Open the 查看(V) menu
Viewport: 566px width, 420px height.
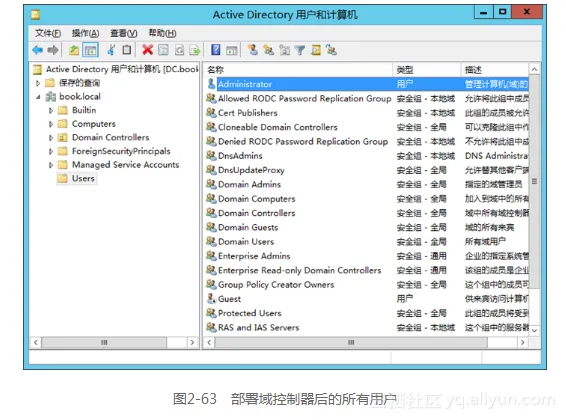point(123,33)
